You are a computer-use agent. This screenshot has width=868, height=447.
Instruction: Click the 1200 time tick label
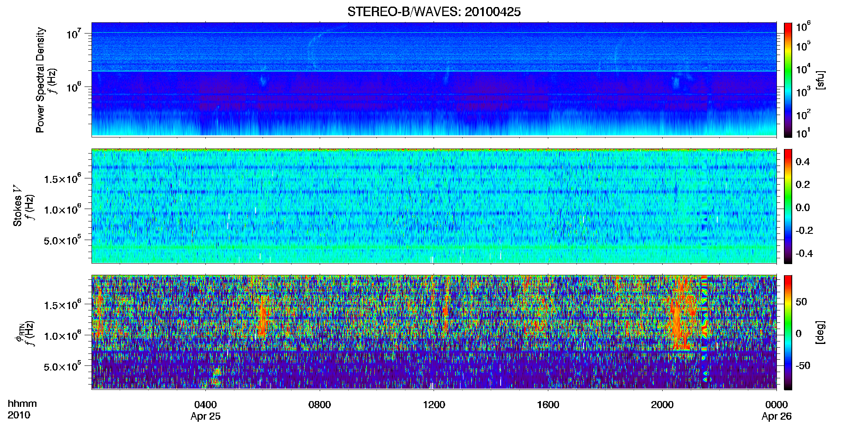[x=434, y=405]
